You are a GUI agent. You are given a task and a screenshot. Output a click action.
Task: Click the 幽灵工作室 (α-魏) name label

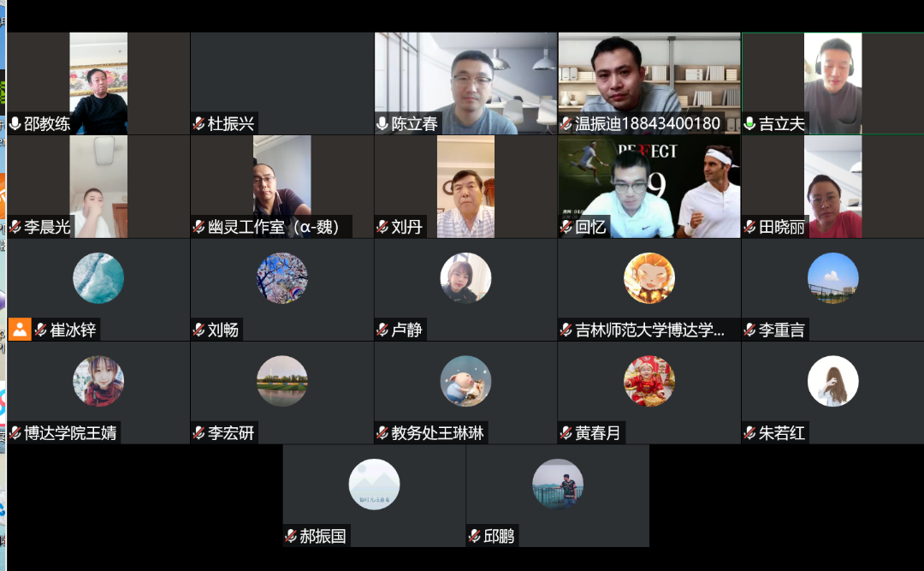(274, 227)
